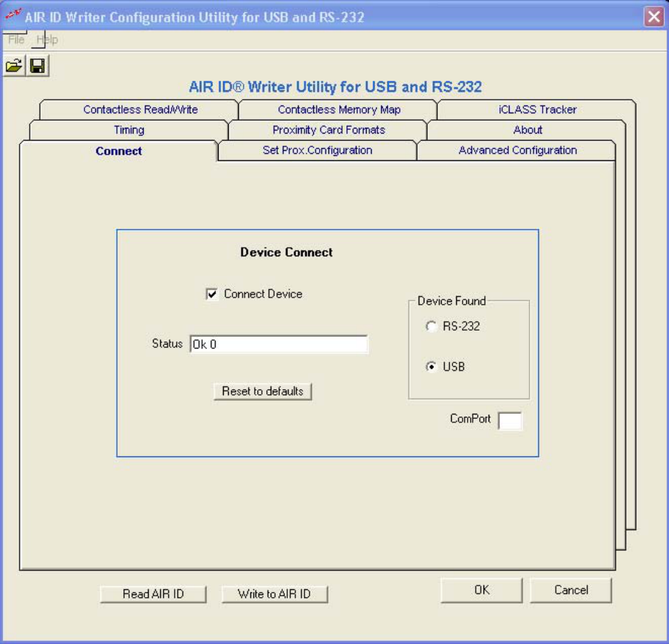
Task: Click the open folder toolbar icon
Action: pos(14,66)
